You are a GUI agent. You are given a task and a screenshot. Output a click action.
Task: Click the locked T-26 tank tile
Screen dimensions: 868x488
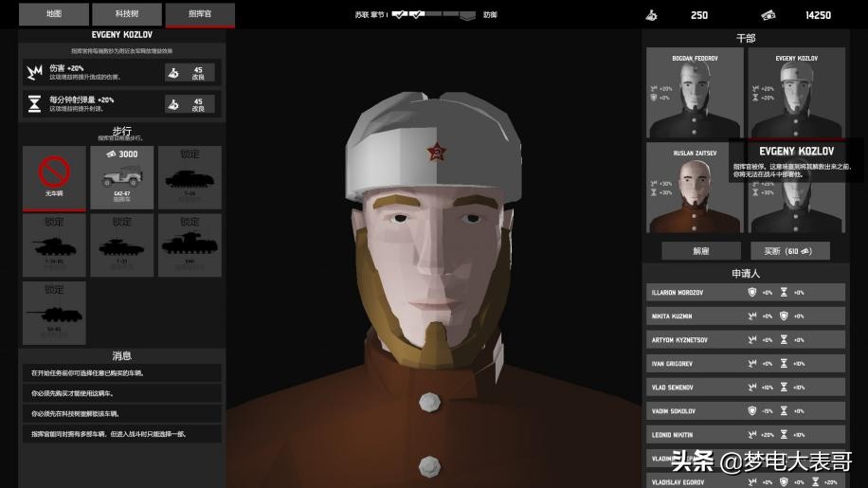(190, 177)
